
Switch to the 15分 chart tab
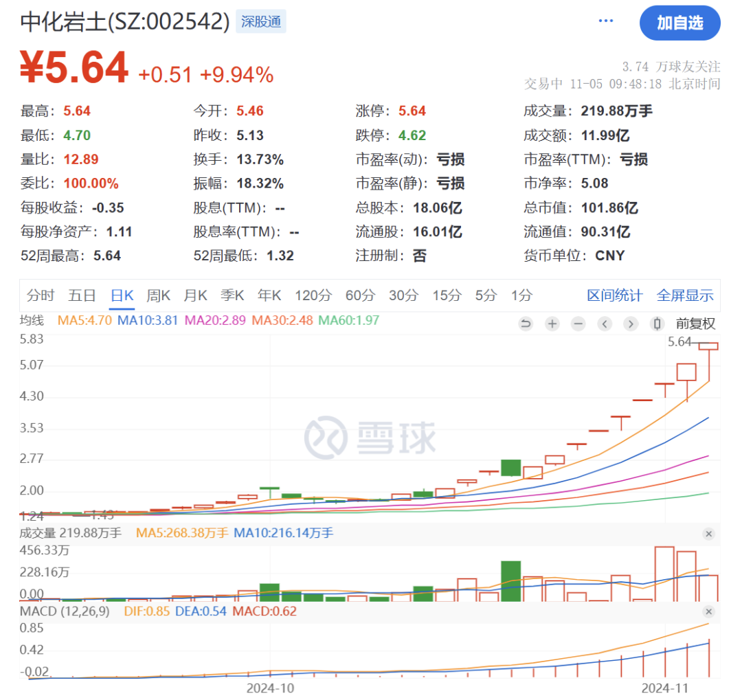click(x=447, y=295)
